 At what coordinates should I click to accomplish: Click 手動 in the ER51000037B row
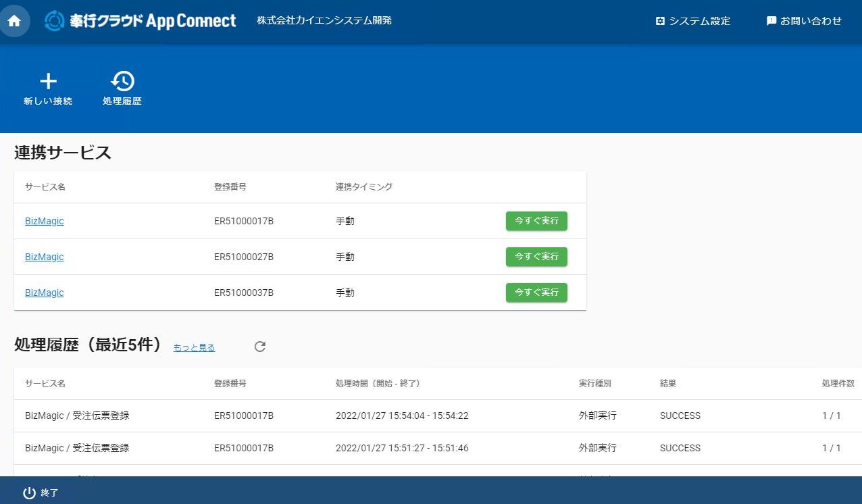pyautogui.click(x=345, y=293)
